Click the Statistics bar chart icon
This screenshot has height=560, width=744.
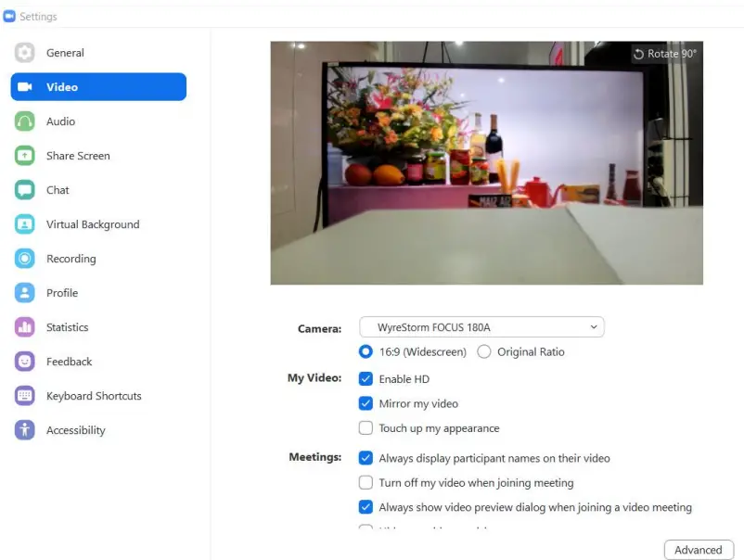25,327
